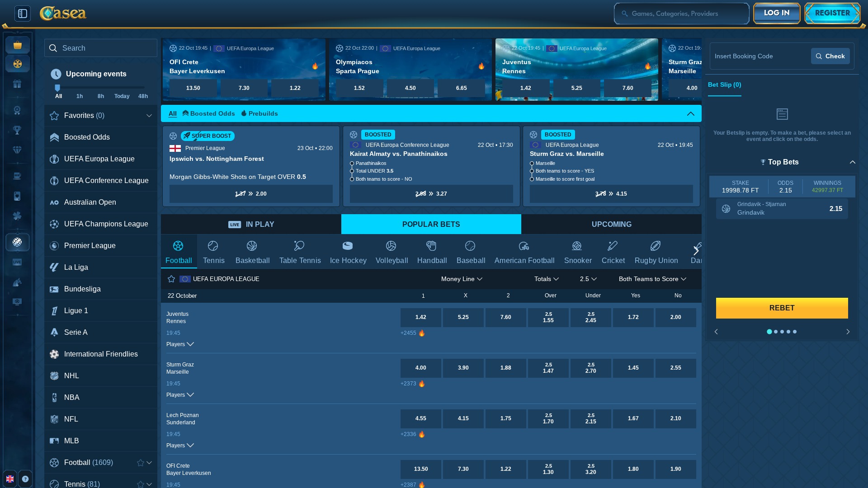Image resolution: width=868 pixels, height=488 pixels.
Task: Open Both Teams to Score dropdown
Action: click(x=652, y=279)
